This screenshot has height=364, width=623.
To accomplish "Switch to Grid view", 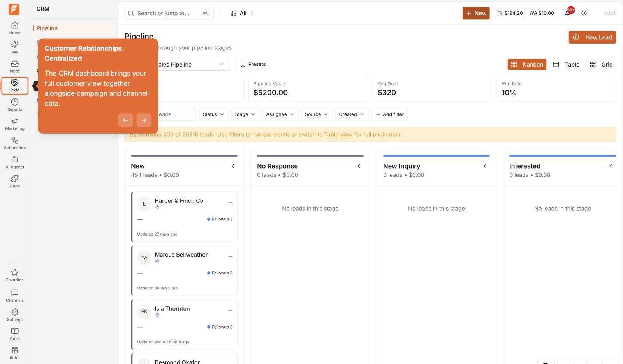I will 601,65.
